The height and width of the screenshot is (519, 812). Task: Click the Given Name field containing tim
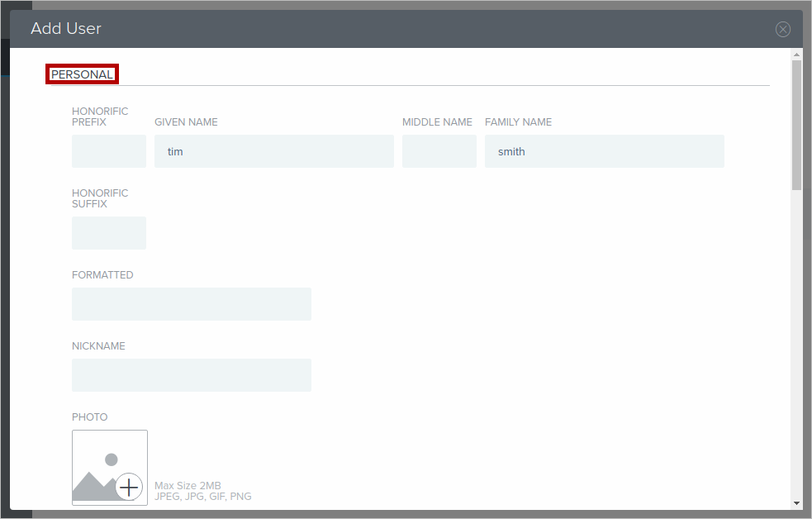coord(273,151)
